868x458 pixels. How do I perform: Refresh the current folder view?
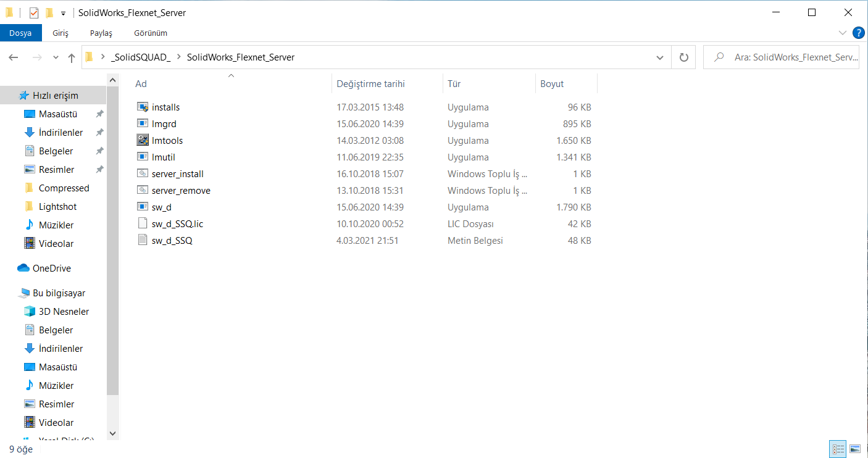pos(683,57)
